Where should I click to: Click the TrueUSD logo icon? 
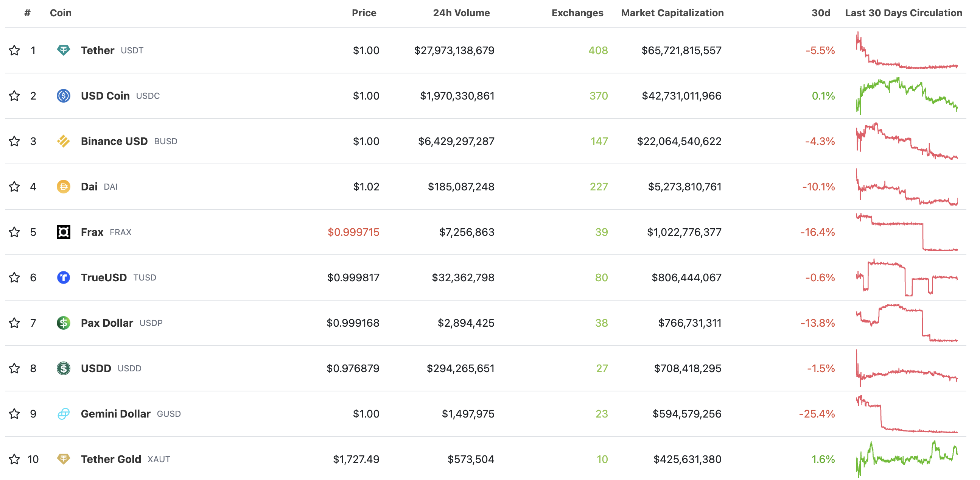[64, 277]
